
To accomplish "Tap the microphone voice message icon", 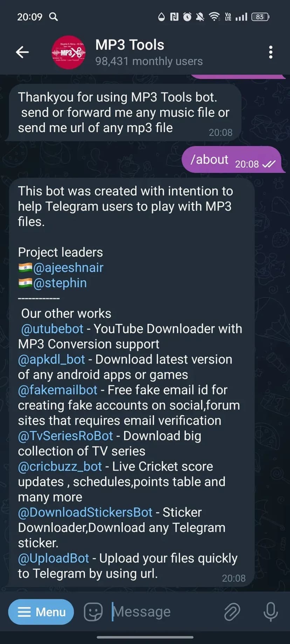I will [270, 611].
